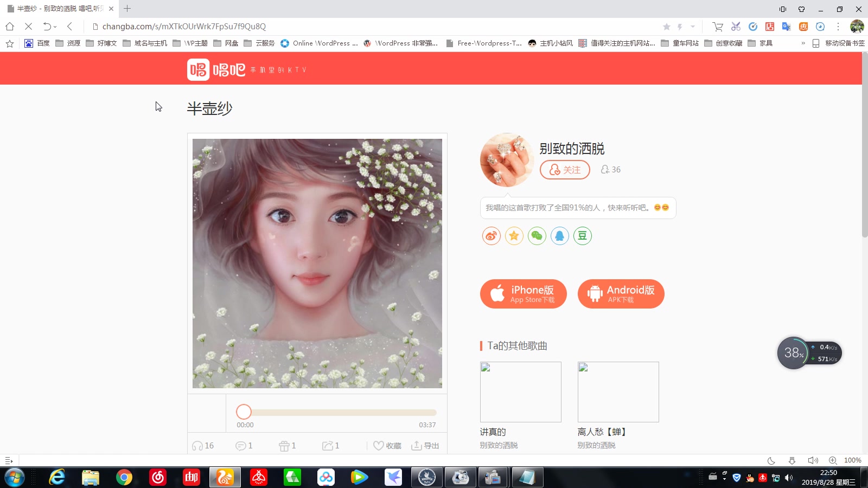Open 网盘 bookmark folder
Screen dimensions: 868x488
pyautogui.click(x=226, y=43)
